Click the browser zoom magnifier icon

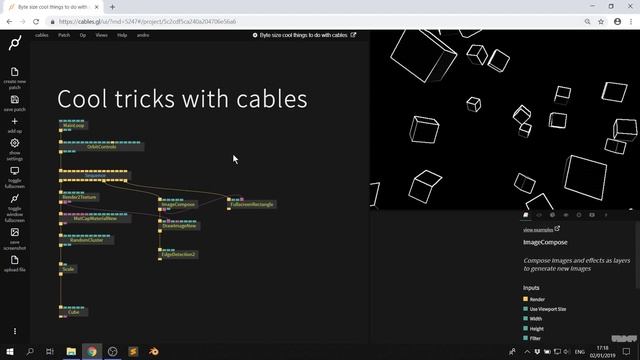point(587,22)
